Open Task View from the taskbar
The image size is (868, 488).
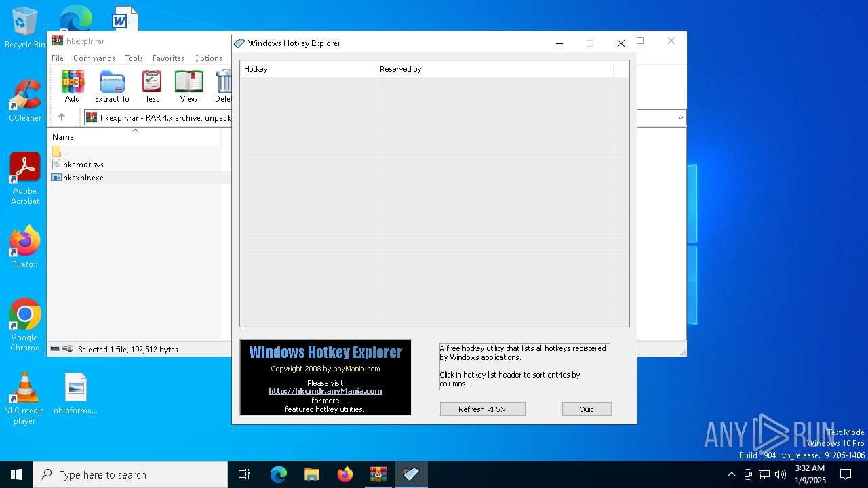(244, 474)
